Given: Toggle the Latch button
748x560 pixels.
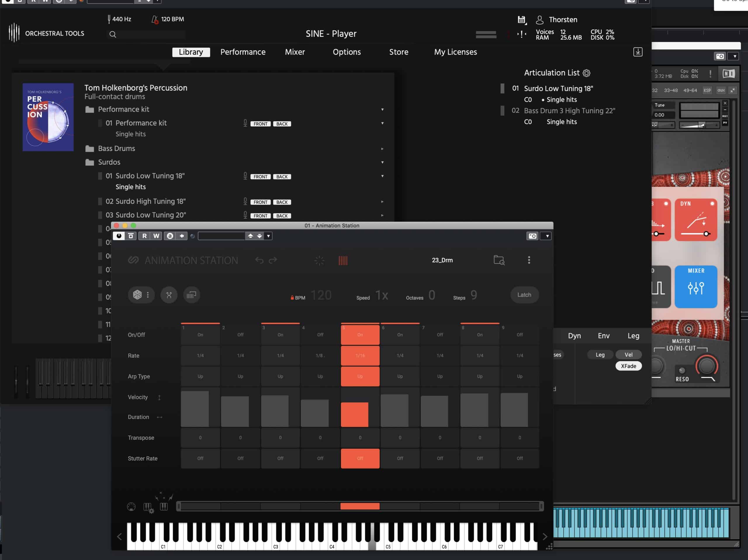Looking at the screenshot, I should coord(524,295).
